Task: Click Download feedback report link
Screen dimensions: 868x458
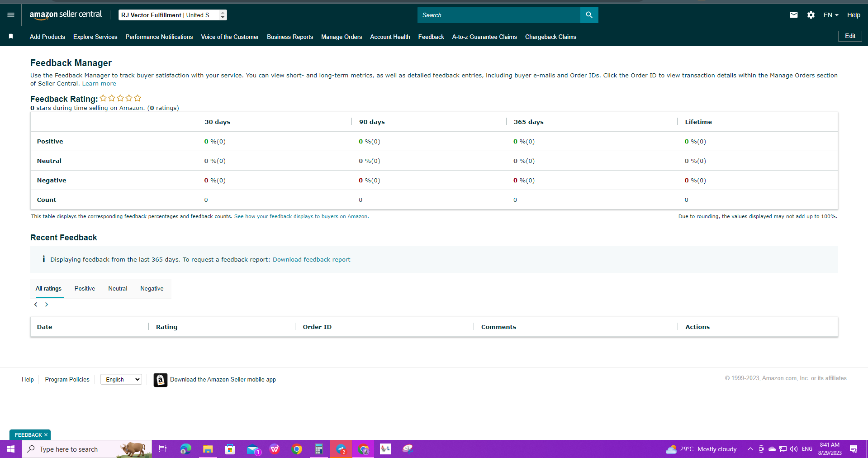Action: 311,259
